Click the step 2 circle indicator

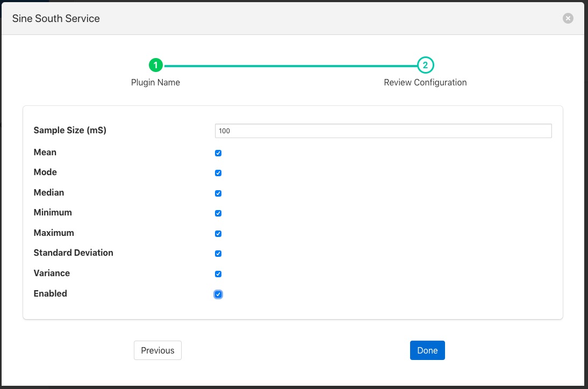click(x=425, y=66)
